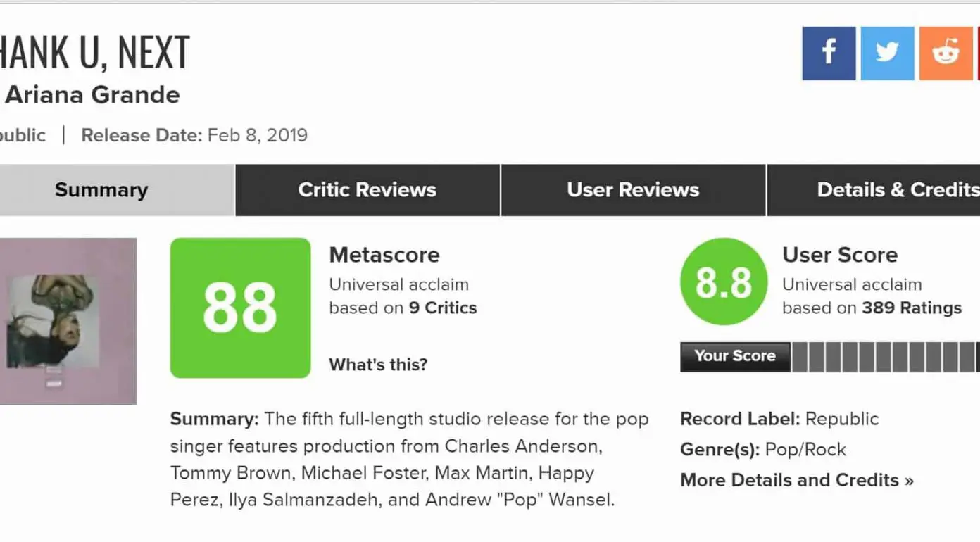980x542 pixels.
Task: Share album page on Twitter
Action: (x=887, y=53)
